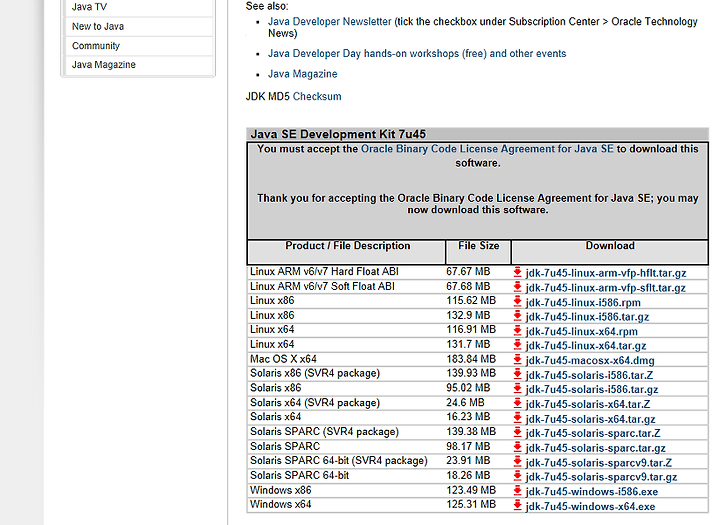
Task: Download jdk-7u45-linux-arm-vfp-hflt.tar.gz file link
Action: 606,273
